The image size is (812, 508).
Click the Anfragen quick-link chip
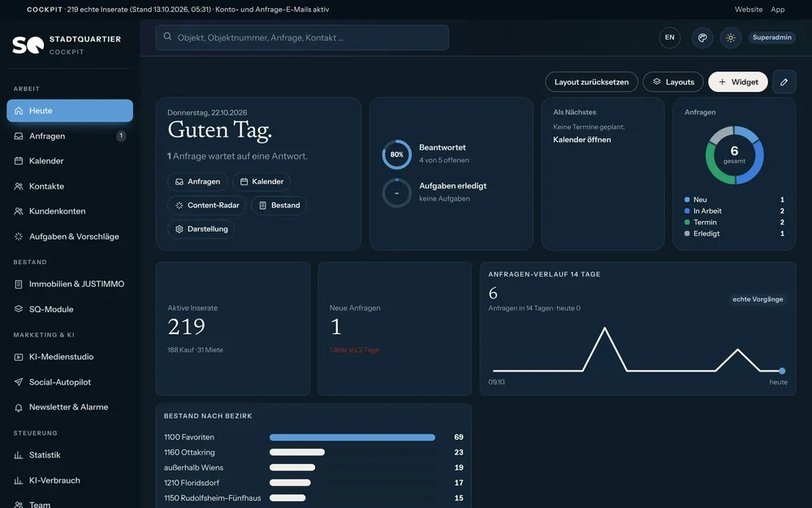tap(197, 182)
